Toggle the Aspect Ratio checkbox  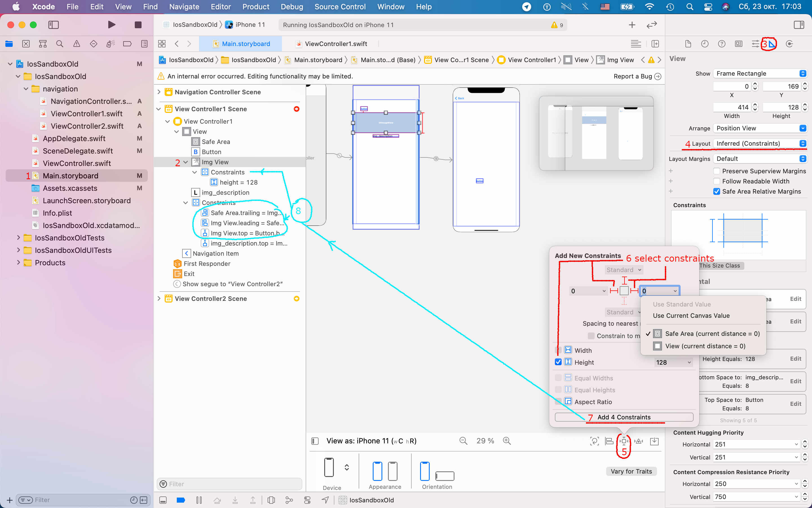click(558, 402)
